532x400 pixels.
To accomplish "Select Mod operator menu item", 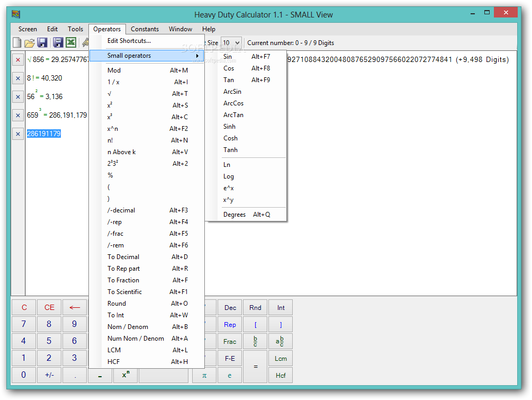I will (147, 70).
